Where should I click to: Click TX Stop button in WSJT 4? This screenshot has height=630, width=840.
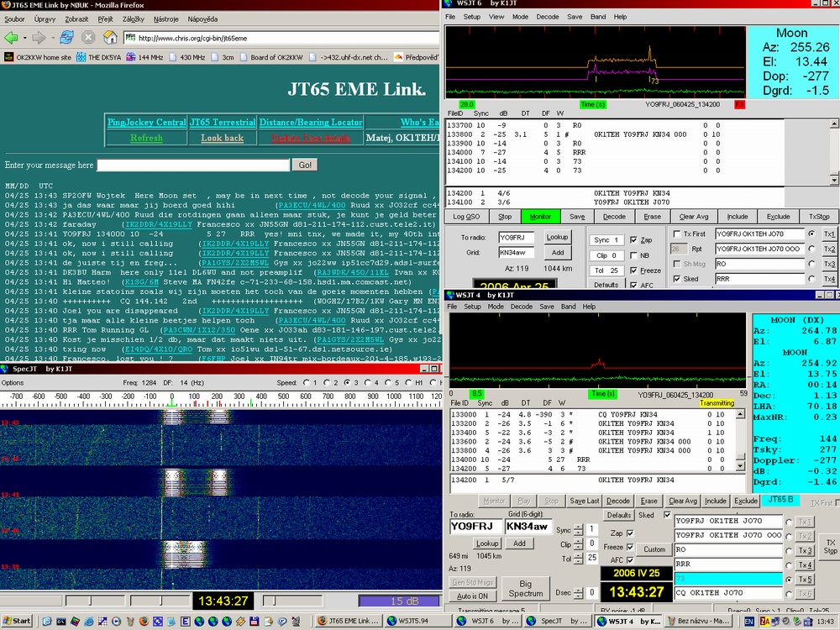tap(831, 547)
